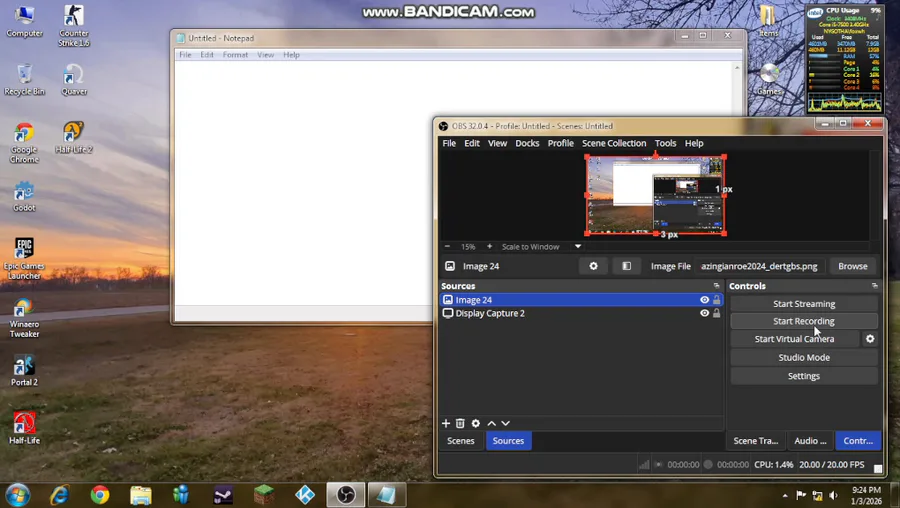Click Start Virtual Camera
900x508 pixels.
point(794,339)
